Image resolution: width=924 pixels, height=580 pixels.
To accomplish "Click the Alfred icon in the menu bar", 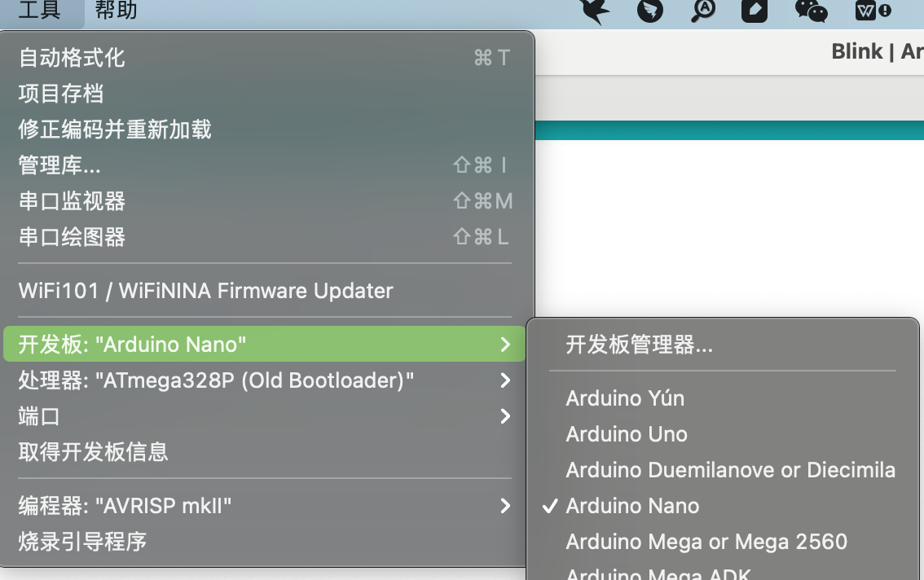I will [x=650, y=11].
